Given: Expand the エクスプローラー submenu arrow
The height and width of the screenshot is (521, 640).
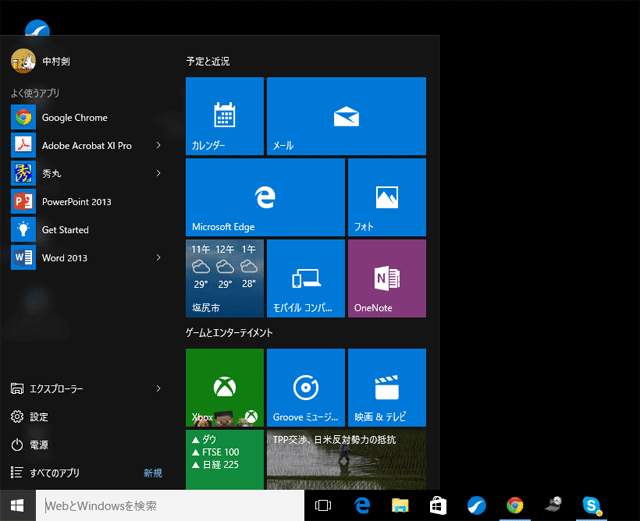Looking at the screenshot, I should (158, 388).
